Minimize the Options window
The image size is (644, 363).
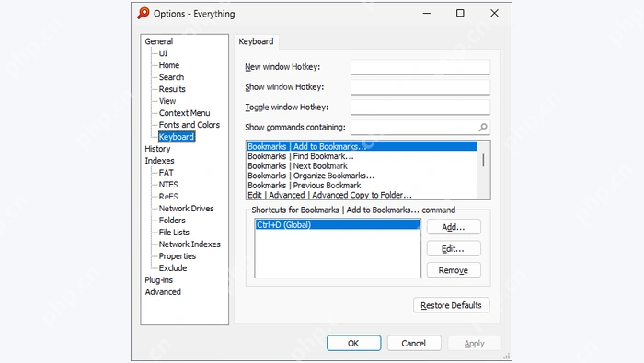[x=427, y=14]
